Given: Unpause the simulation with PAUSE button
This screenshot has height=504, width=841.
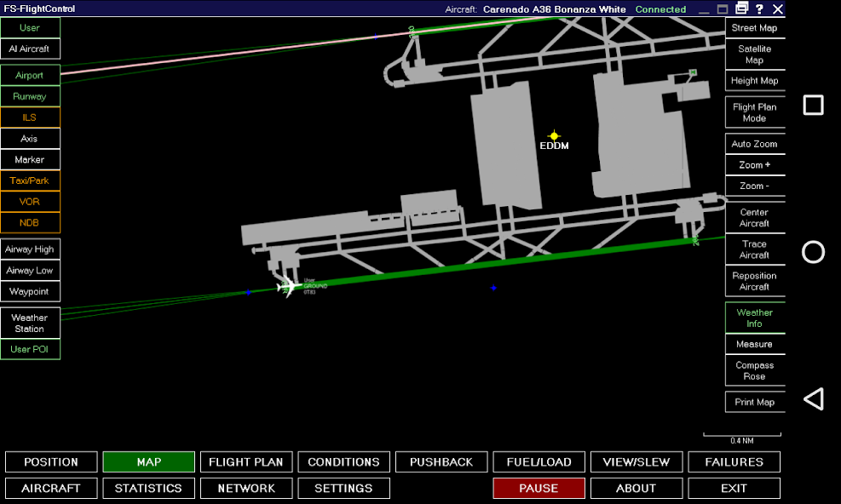Looking at the screenshot, I should click(x=539, y=488).
